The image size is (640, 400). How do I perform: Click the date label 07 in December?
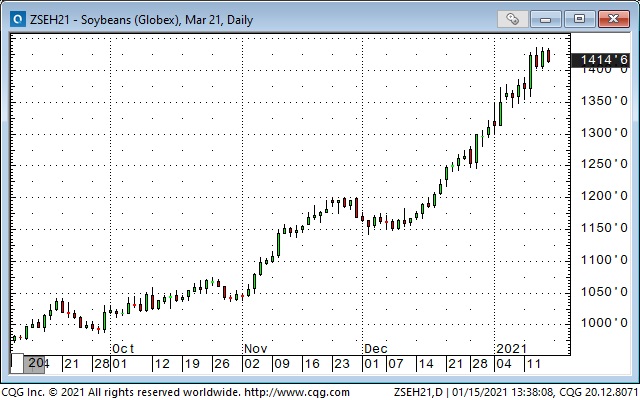coord(396,364)
